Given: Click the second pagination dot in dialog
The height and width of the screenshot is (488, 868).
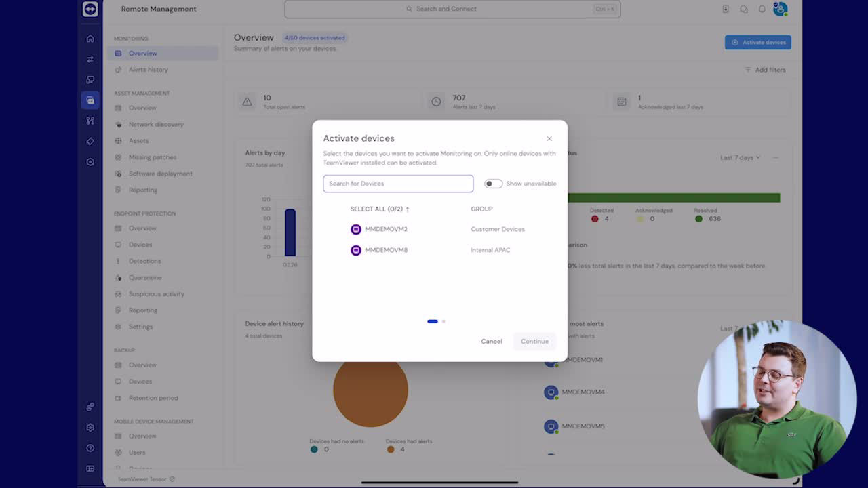Looking at the screenshot, I should (x=443, y=321).
